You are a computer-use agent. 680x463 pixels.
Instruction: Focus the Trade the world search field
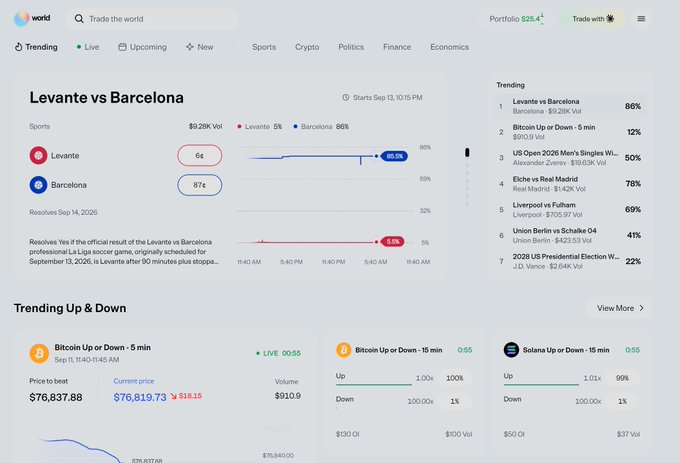coord(152,19)
